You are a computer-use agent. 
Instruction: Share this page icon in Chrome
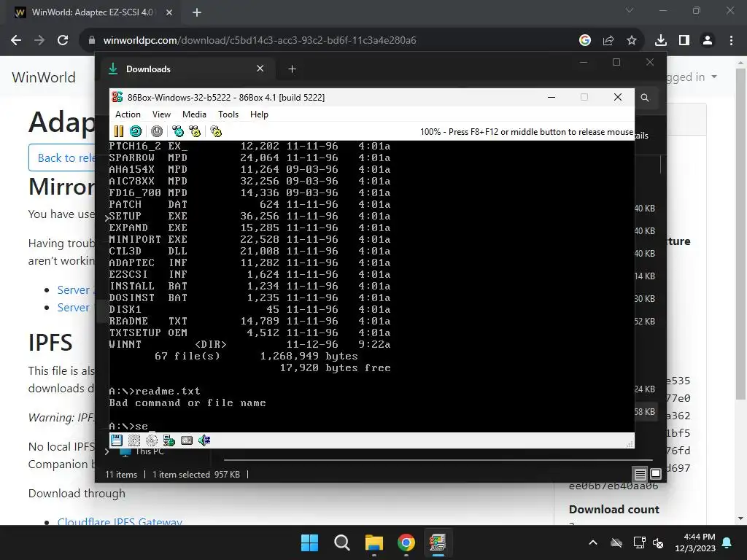click(x=608, y=41)
